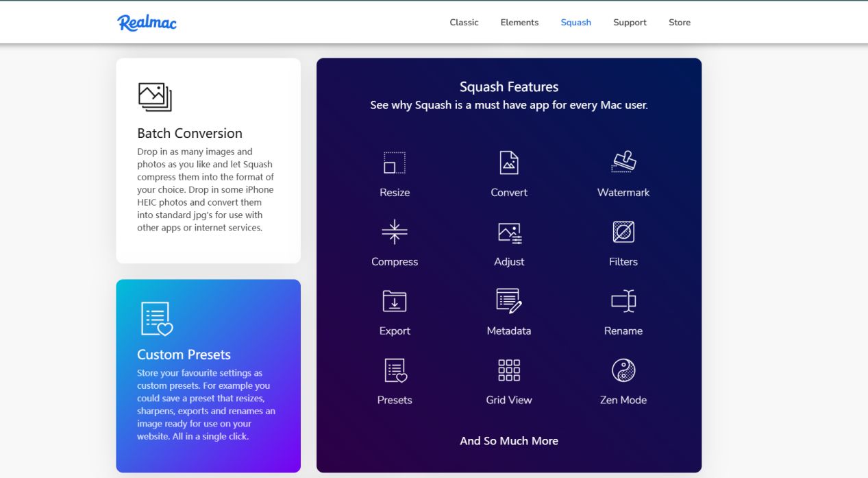Open the Classic menu item
The image size is (868, 478).
464,23
